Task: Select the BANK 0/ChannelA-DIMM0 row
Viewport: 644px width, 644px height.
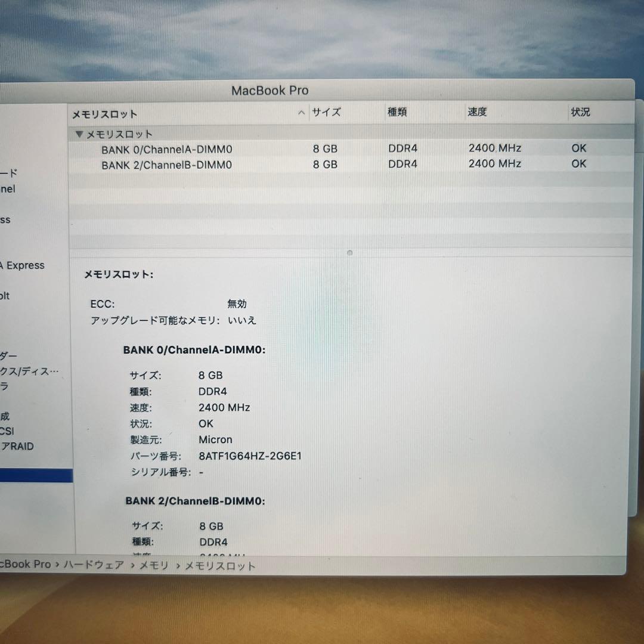Action: (167, 148)
